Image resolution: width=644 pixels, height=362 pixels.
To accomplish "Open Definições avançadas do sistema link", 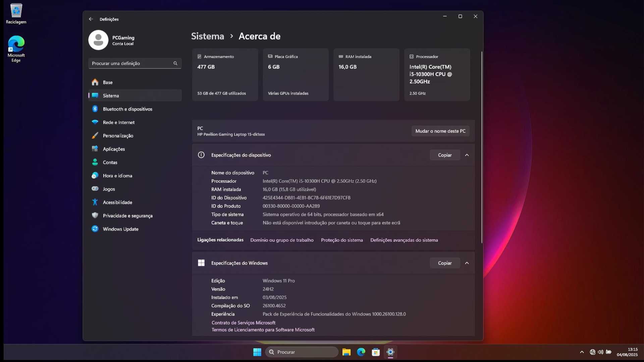I will tap(404, 240).
